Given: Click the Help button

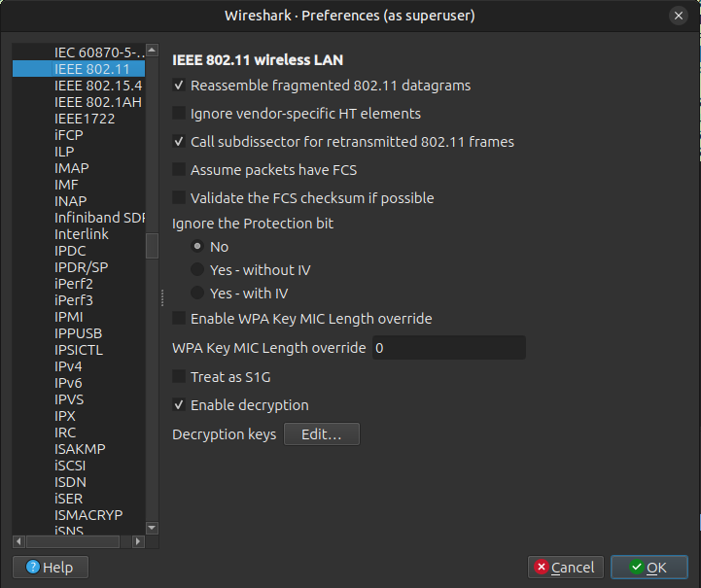Looking at the screenshot, I should pos(50,568).
